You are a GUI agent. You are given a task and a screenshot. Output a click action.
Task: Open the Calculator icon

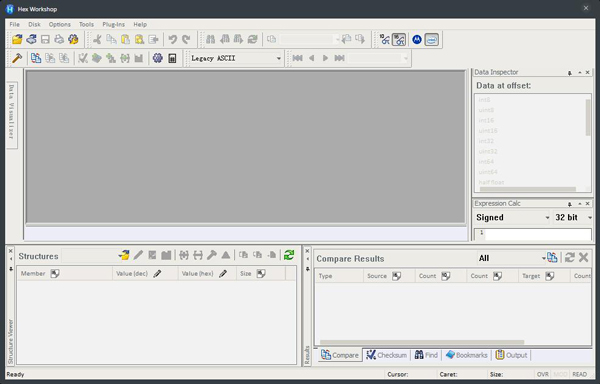pos(172,58)
